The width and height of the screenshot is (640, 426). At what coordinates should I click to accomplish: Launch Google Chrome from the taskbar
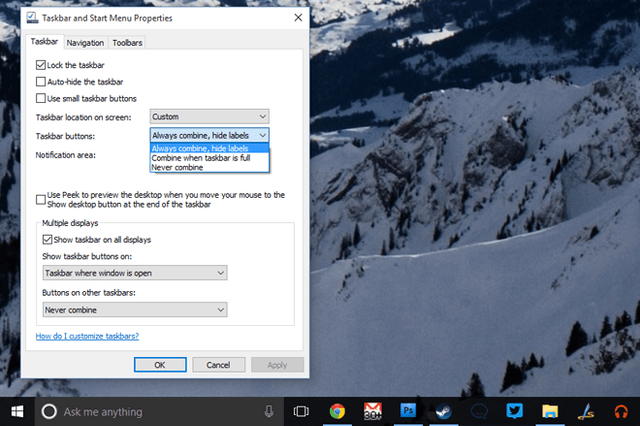tap(337, 411)
